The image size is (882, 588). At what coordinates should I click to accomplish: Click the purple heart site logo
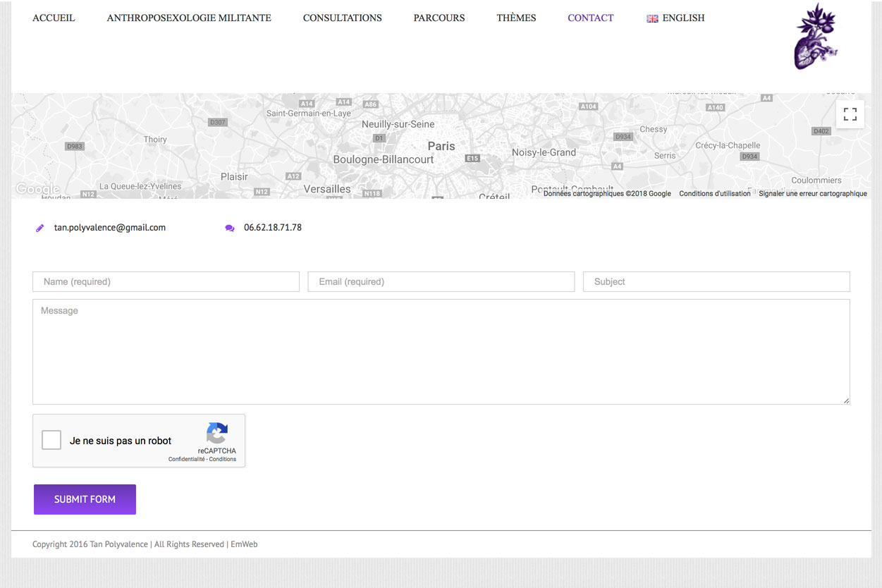coord(816,36)
